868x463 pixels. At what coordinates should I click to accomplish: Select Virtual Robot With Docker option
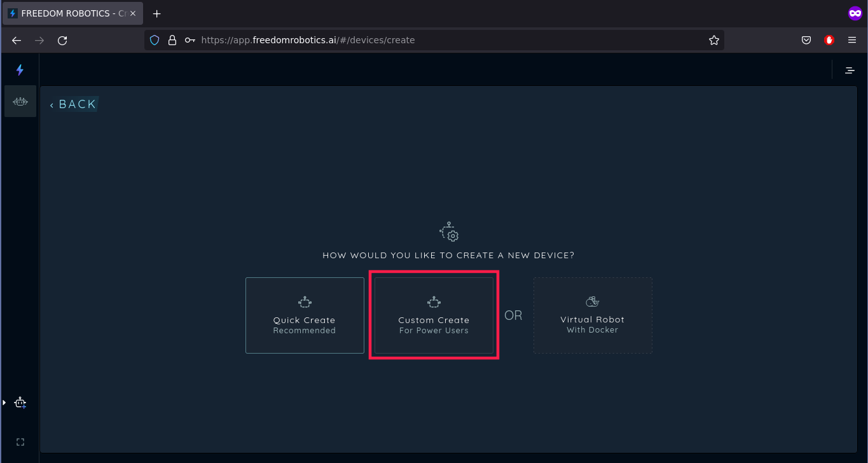pyautogui.click(x=593, y=315)
